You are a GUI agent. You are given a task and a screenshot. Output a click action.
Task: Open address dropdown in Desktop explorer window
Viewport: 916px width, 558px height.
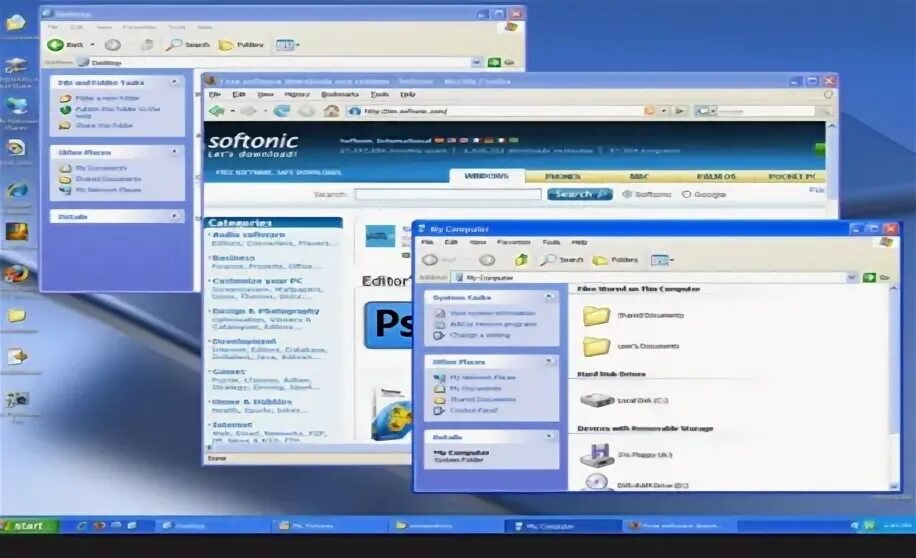[476, 62]
